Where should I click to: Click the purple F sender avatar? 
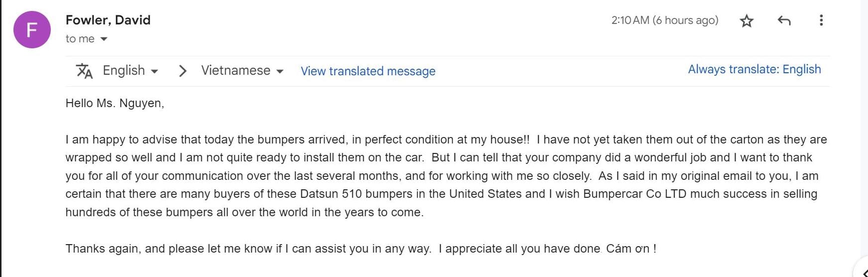coord(32,30)
